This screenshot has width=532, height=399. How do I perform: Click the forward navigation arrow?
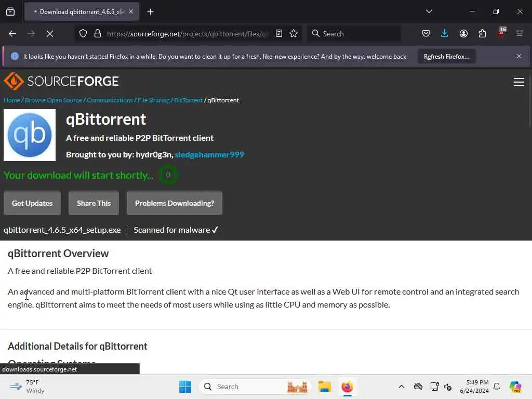31,34
